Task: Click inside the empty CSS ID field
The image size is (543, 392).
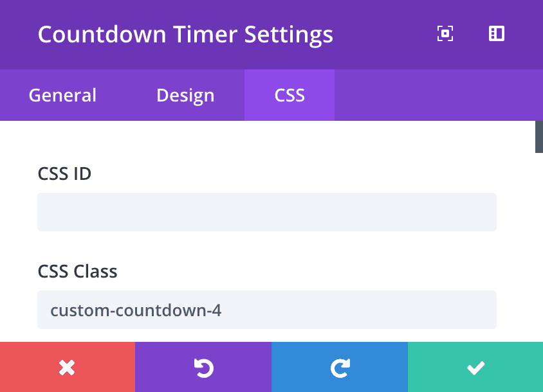Action: click(267, 211)
